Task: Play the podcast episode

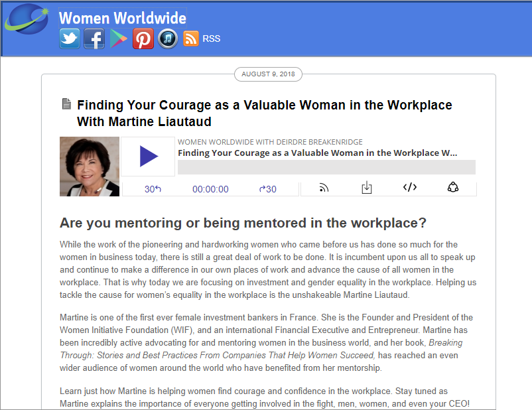Action: pyautogui.click(x=149, y=157)
